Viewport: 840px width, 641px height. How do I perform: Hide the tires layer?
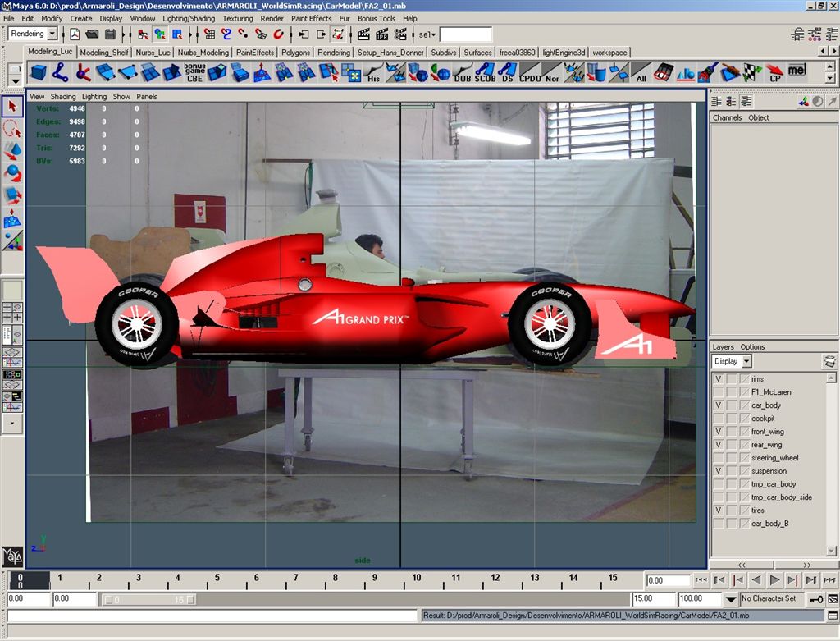pyautogui.click(x=719, y=511)
